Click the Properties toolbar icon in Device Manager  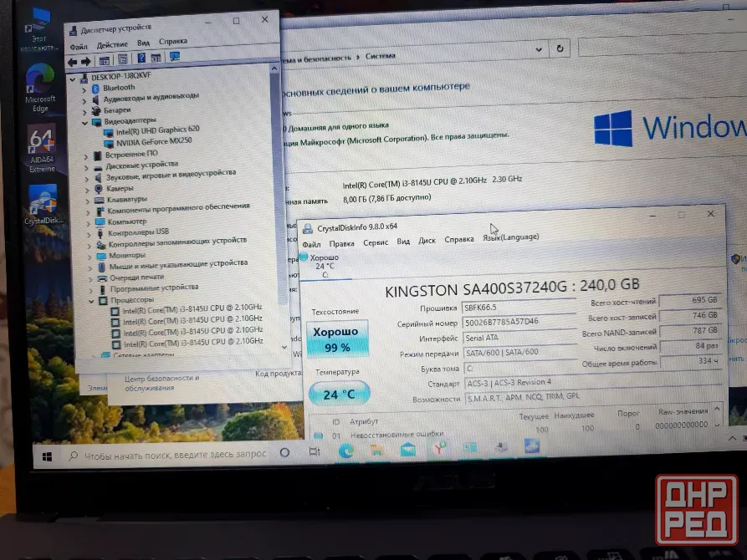(x=123, y=59)
